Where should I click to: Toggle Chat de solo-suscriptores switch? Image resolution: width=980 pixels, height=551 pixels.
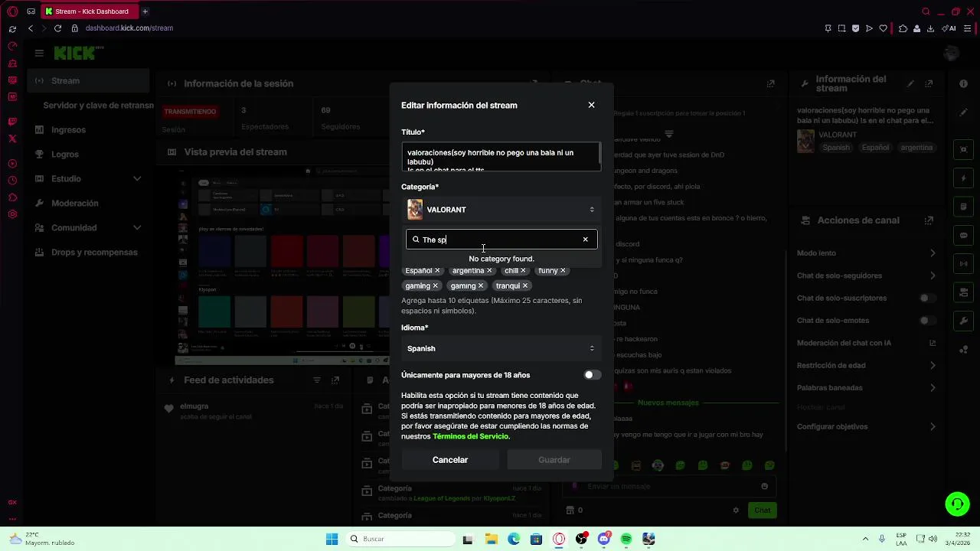pyautogui.click(x=926, y=298)
